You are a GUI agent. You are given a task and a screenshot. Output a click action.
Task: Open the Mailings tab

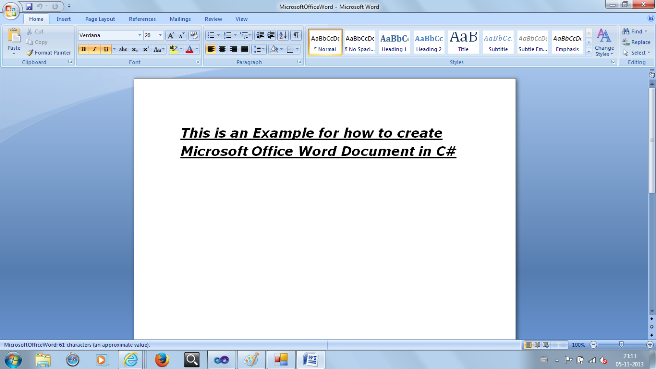[x=180, y=19]
